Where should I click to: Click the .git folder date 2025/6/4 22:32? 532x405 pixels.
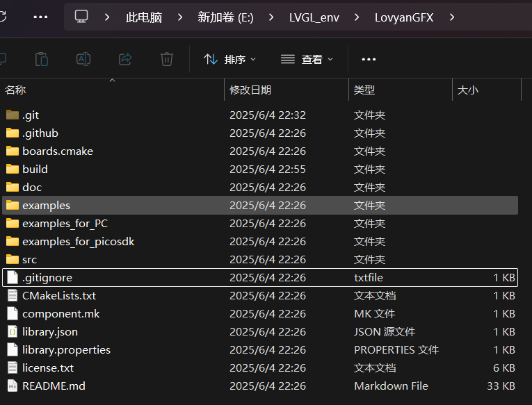(268, 115)
